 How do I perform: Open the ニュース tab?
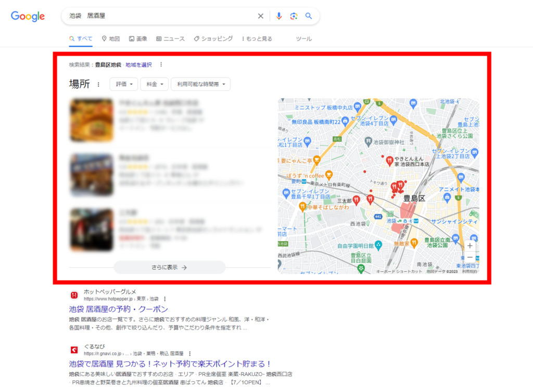point(170,38)
